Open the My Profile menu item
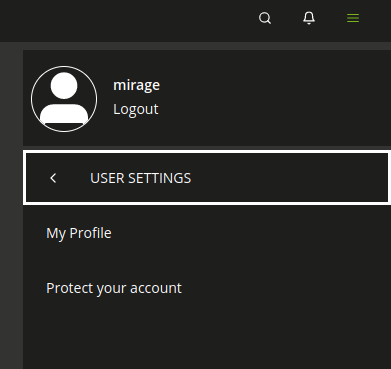 click(79, 233)
